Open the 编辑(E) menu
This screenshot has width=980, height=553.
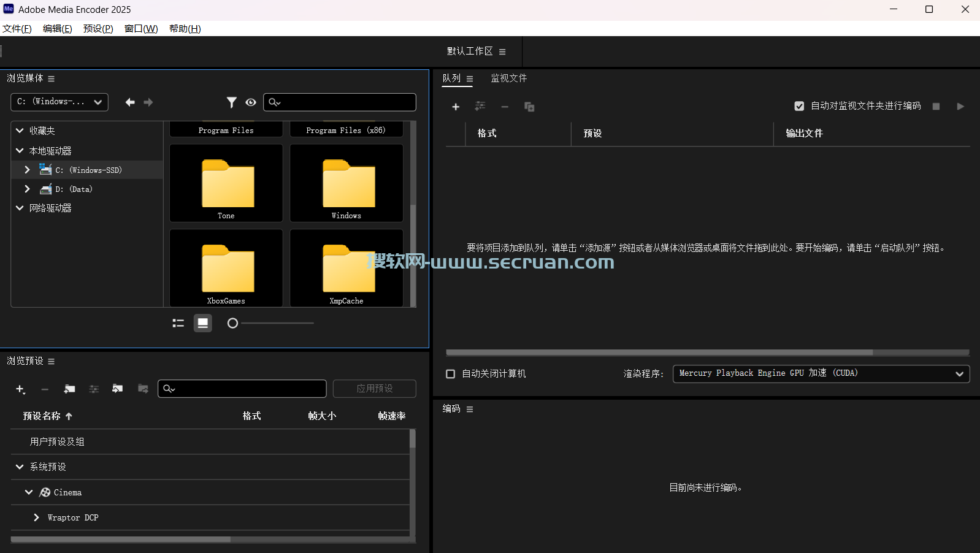coord(58,29)
